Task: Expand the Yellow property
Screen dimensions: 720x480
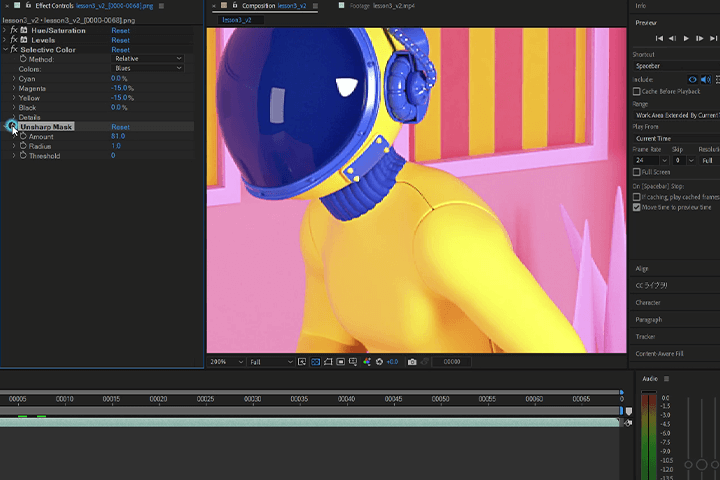Action: (x=14, y=98)
